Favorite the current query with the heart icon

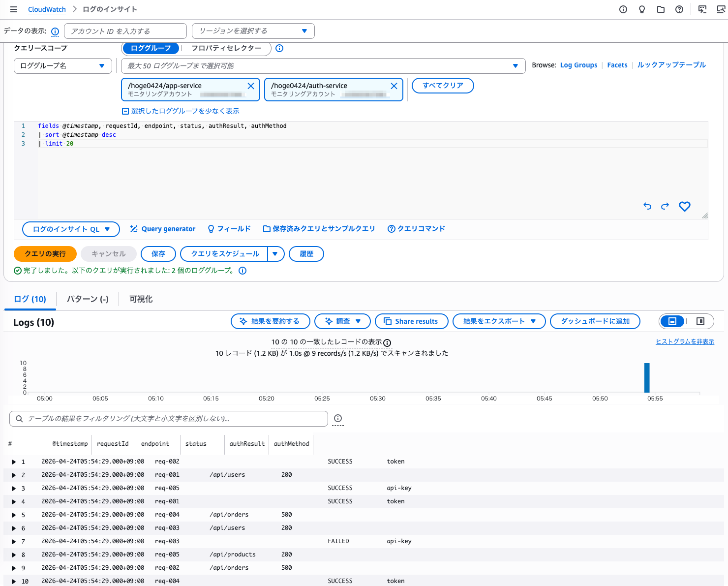pyautogui.click(x=684, y=207)
